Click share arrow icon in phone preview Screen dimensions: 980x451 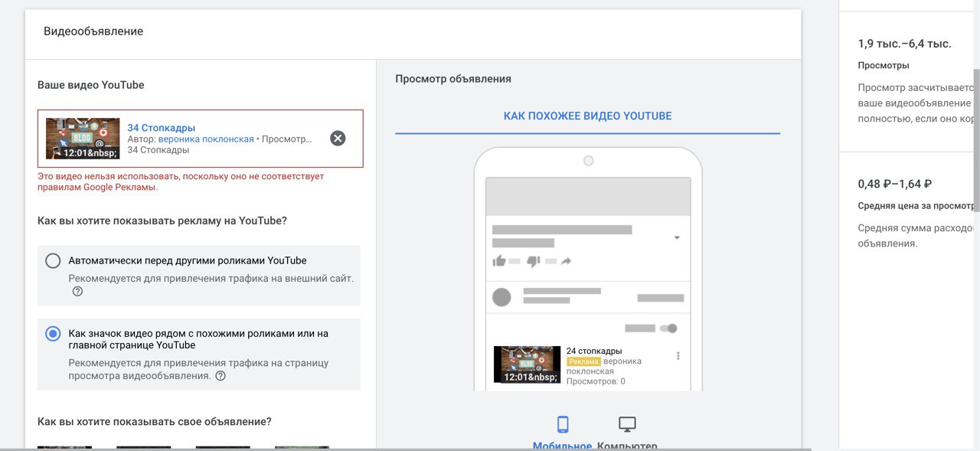(x=567, y=261)
